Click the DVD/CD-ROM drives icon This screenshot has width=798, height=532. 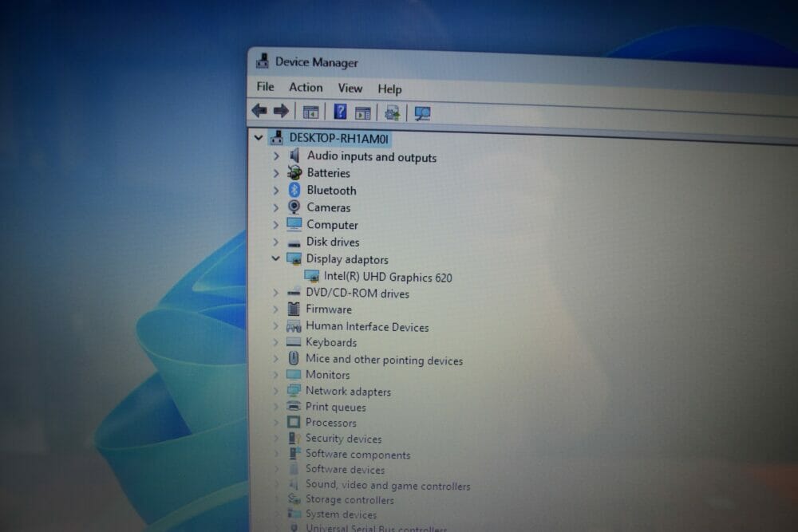294,292
